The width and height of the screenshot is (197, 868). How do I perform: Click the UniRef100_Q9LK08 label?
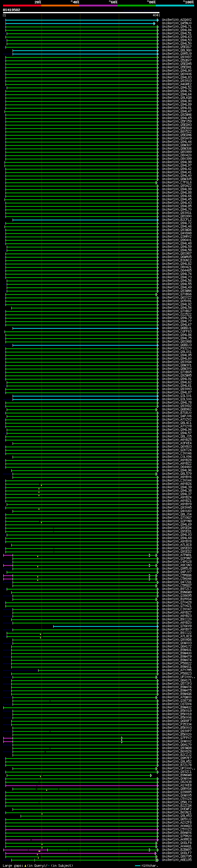[x=177, y=98]
